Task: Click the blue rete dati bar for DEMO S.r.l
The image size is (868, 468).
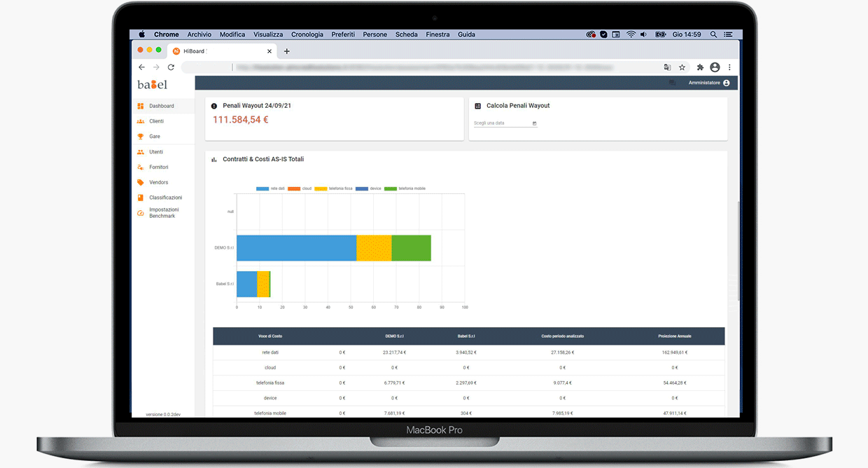Action: (x=297, y=248)
